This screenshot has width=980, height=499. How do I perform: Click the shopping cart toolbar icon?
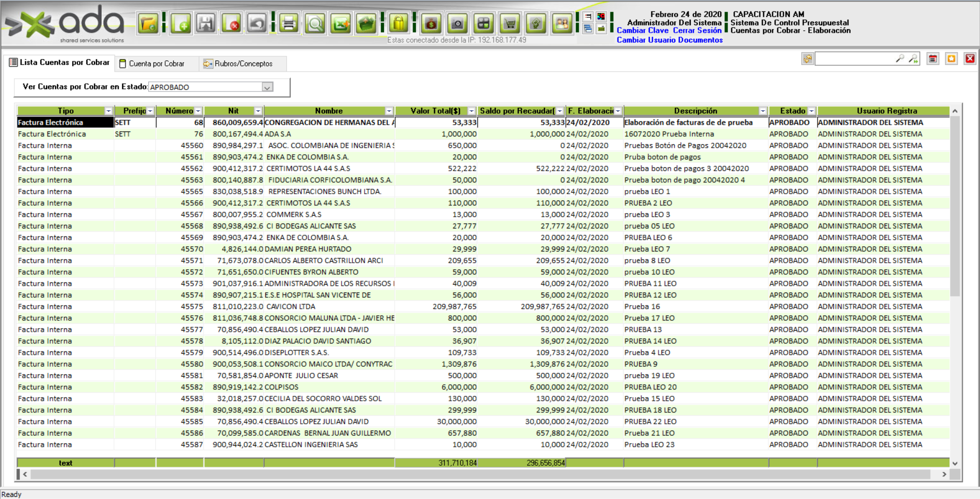pyautogui.click(x=510, y=24)
